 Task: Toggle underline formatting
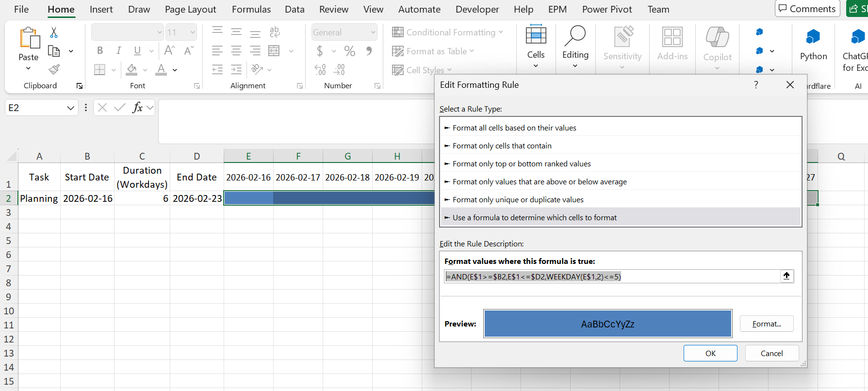pos(137,50)
